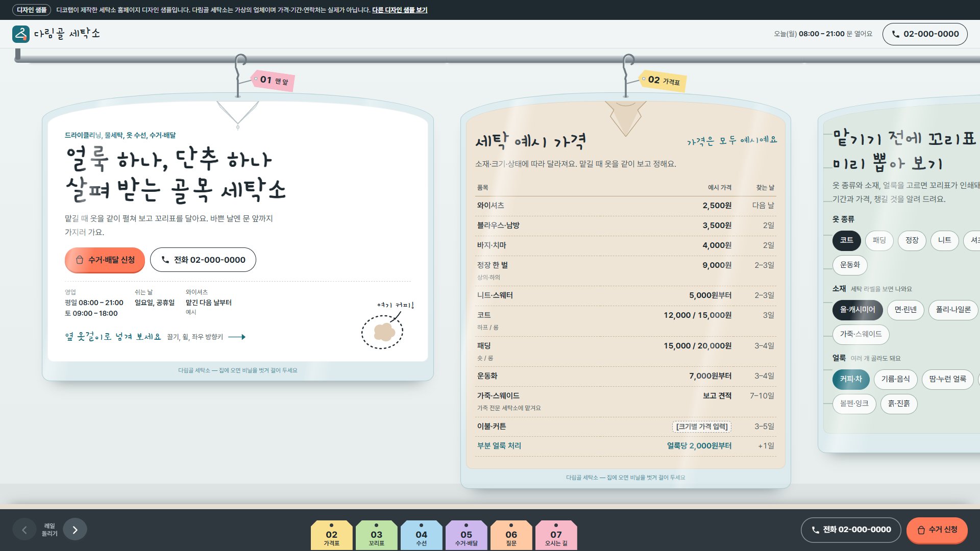Click the arrow icon after 좌우 방향키

[237, 337]
